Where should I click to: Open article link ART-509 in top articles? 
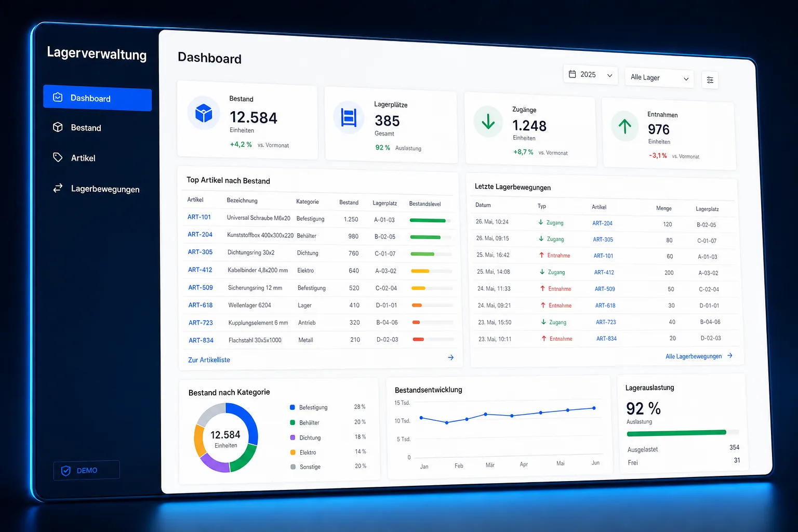tap(201, 287)
